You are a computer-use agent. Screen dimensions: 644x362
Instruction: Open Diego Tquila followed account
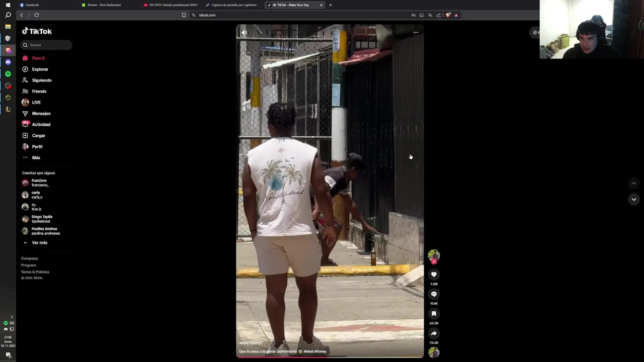click(x=37, y=219)
